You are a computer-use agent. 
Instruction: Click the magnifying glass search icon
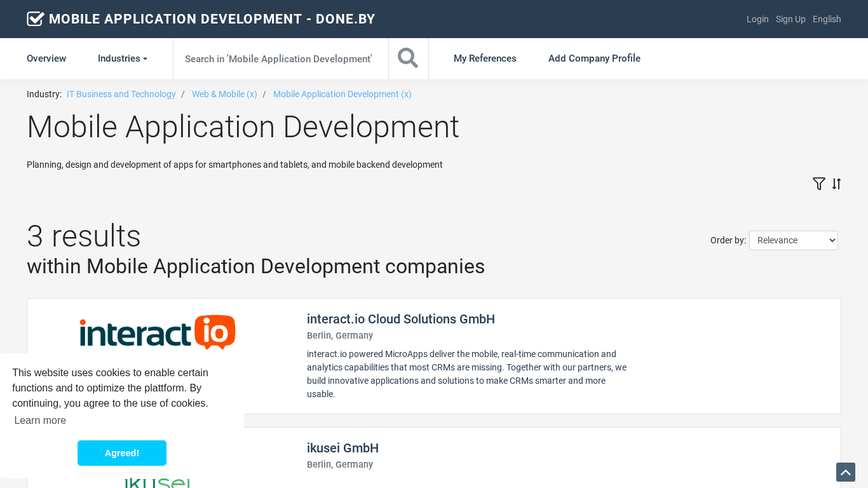pyautogui.click(x=408, y=58)
